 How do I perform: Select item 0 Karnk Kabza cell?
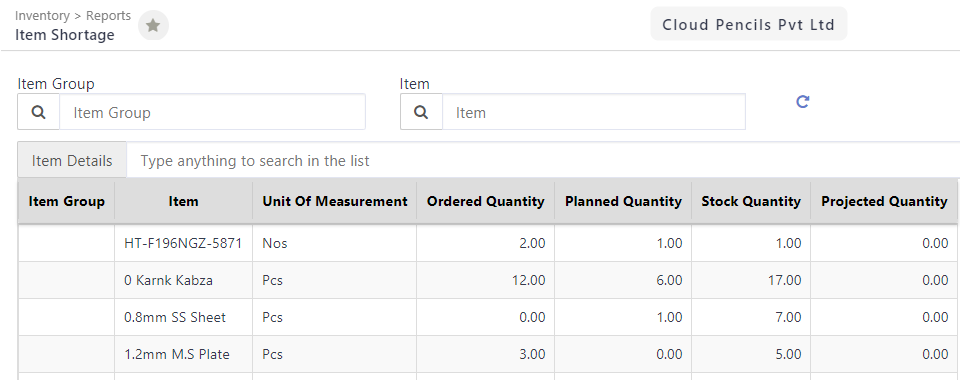(x=183, y=280)
